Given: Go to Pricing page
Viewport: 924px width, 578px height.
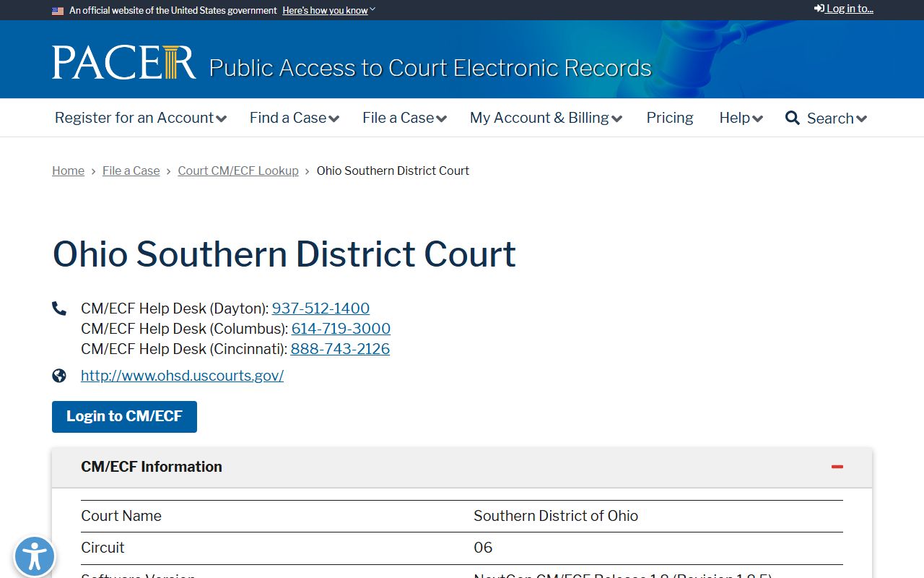Looking at the screenshot, I should 670,118.
